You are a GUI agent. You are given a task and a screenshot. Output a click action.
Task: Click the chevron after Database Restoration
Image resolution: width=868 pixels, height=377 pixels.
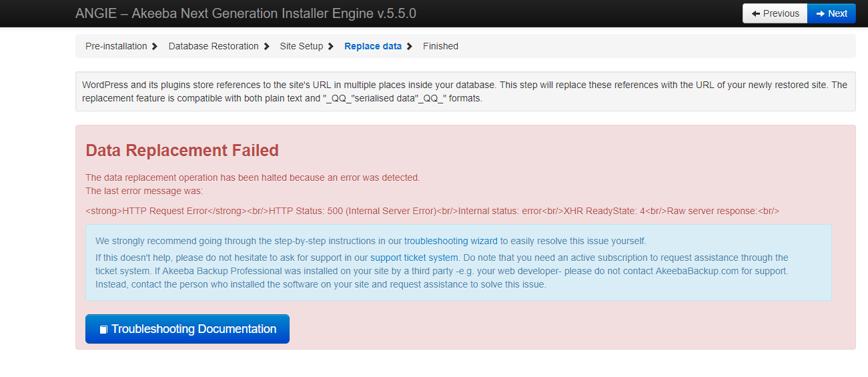click(267, 46)
